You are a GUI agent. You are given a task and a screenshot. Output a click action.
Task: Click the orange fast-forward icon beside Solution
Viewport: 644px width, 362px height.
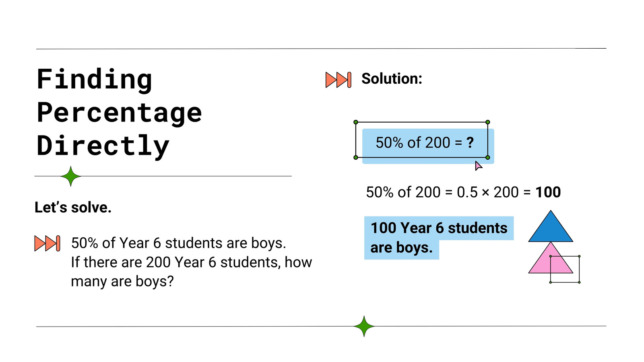point(338,80)
